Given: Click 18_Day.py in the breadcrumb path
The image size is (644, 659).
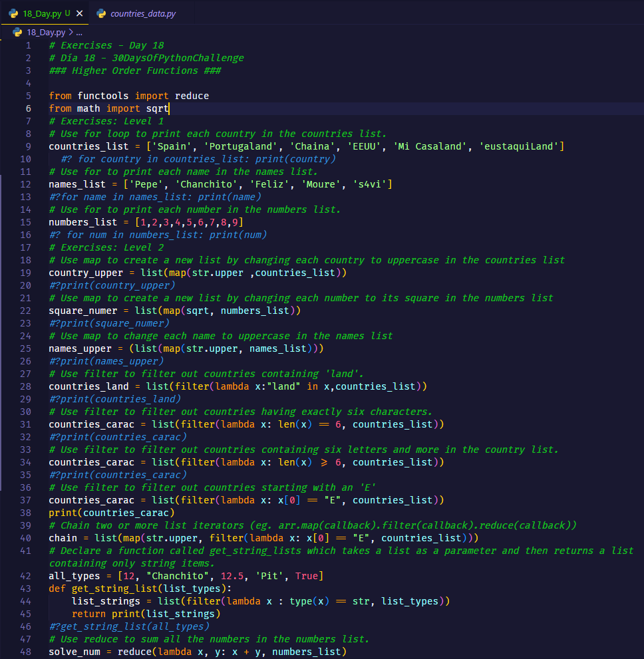Looking at the screenshot, I should [x=46, y=32].
